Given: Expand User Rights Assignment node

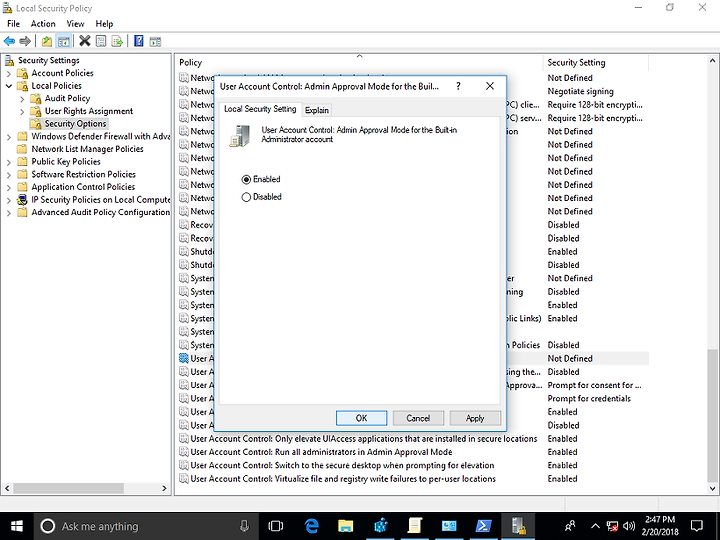Looking at the screenshot, I should [22, 111].
